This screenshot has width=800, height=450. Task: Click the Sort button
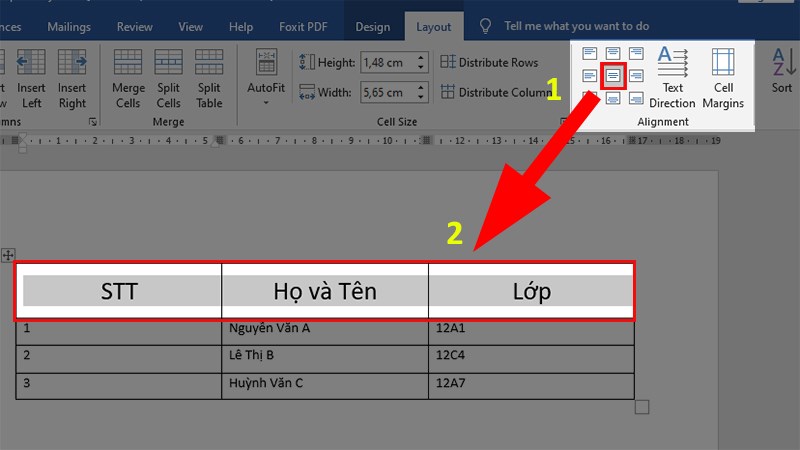[x=782, y=70]
